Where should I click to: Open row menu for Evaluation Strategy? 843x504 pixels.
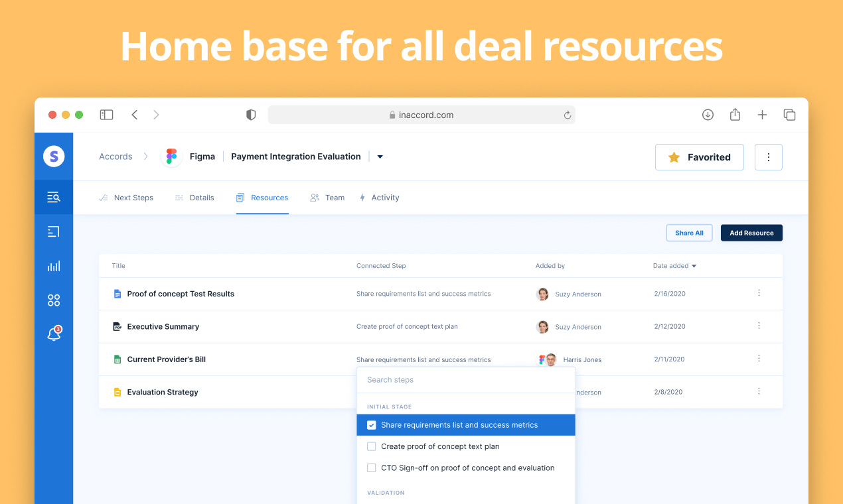click(x=759, y=391)
